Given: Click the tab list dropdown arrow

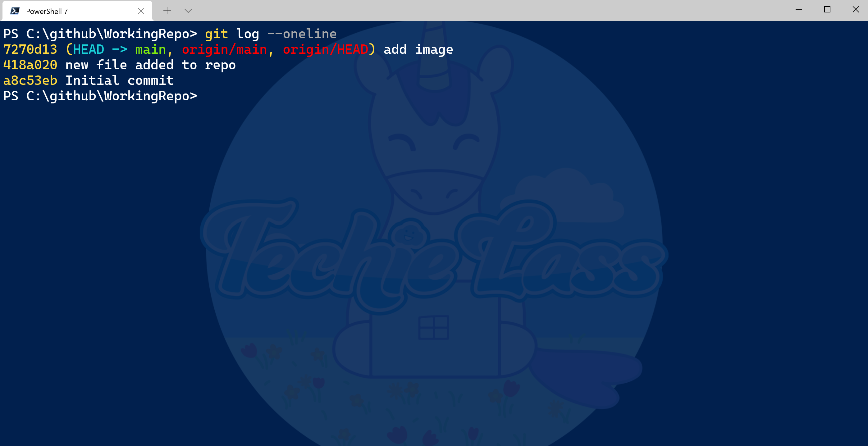Looking at the screenshot, I should [x=188, y=10].
